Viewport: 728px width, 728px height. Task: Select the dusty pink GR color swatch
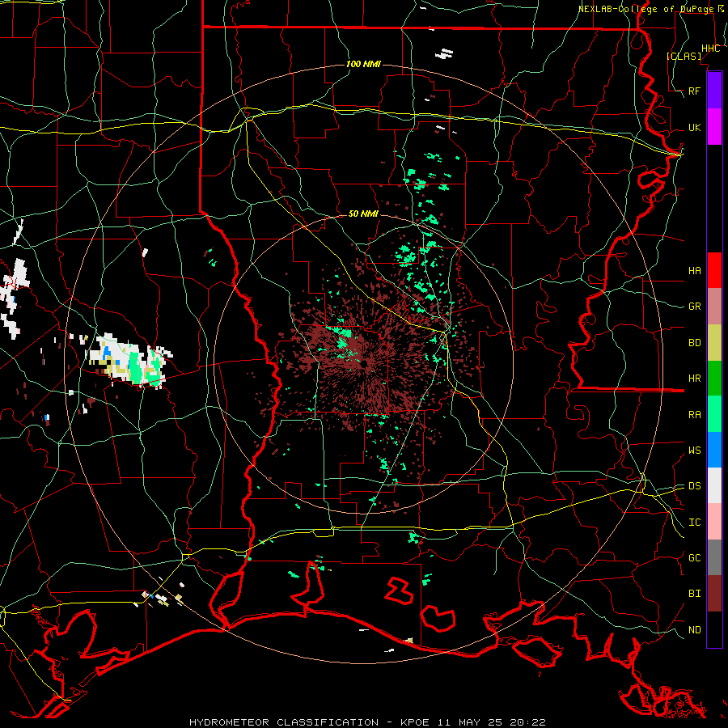[x=714, y=307]
